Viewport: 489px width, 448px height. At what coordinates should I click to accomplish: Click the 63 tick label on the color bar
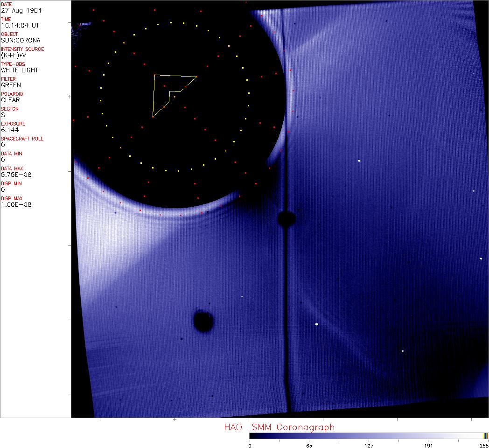pyautogui.click(x=309, y=445)
